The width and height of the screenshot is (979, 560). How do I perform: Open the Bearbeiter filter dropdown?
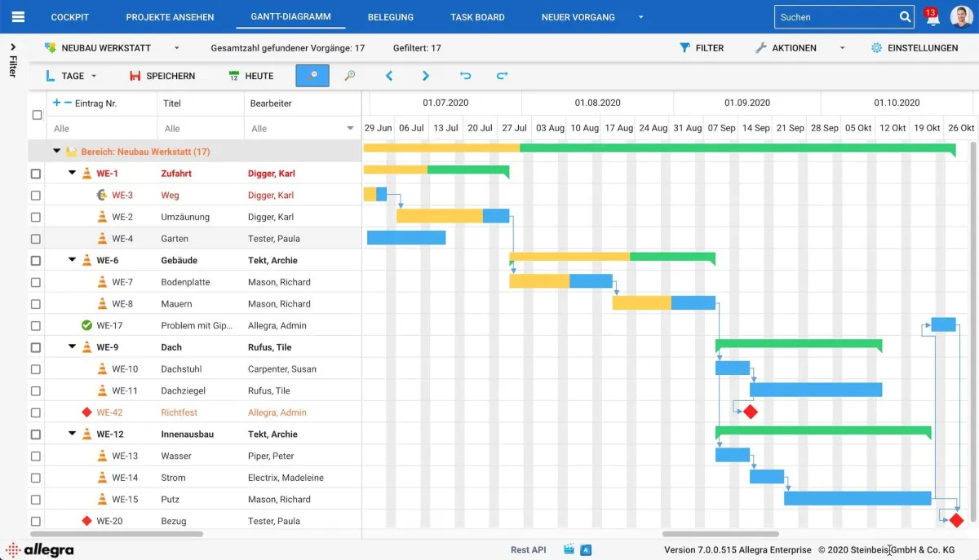[x=350, y=128]
